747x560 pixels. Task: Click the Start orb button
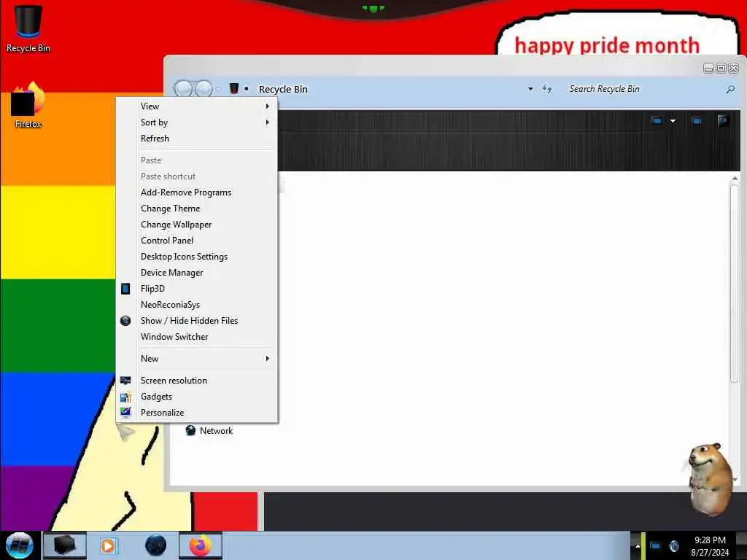[x=19, y=545]
